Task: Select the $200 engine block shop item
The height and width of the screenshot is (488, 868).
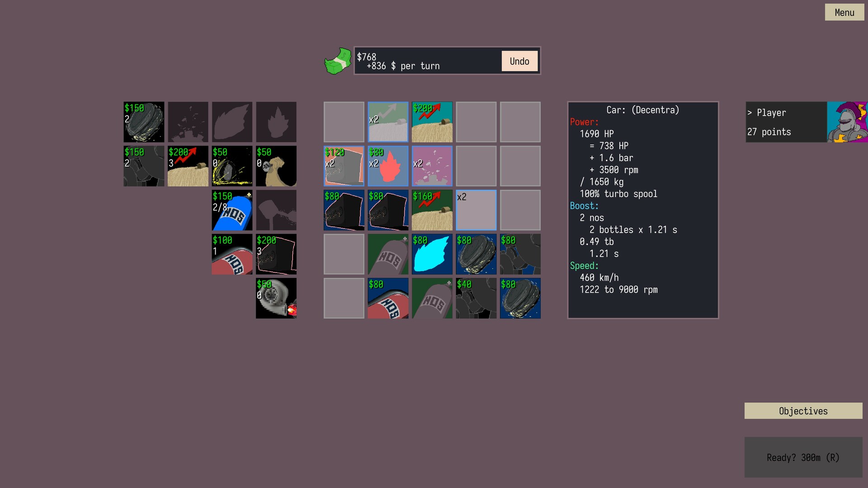Action: pos(276,254)
